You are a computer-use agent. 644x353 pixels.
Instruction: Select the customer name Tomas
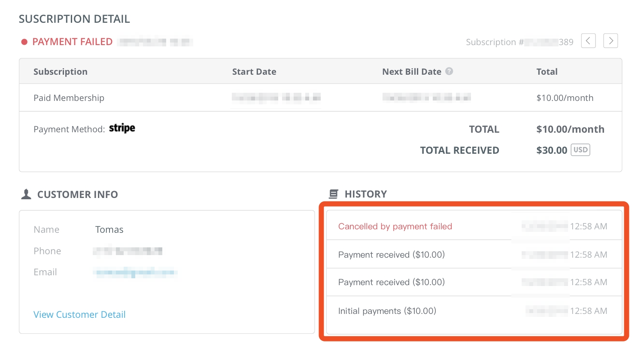click(x=109, y=229)
